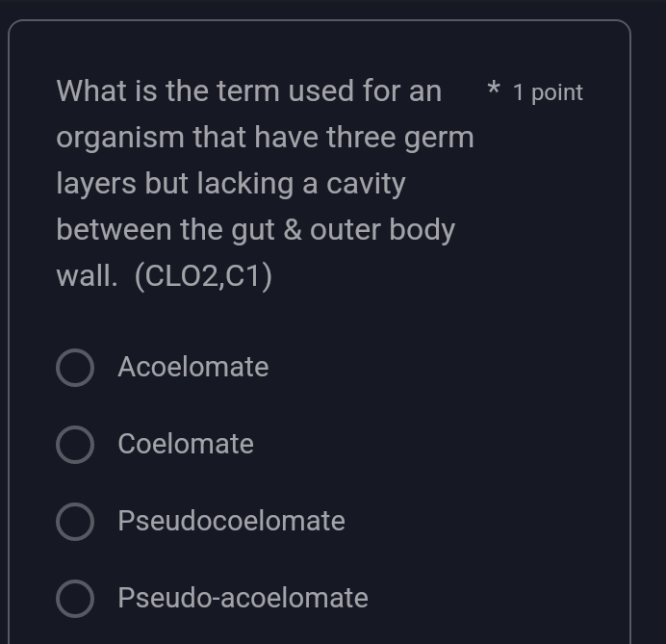The height and width of the screenshot is (644, 666).
Task: Click the required asterisk marker
Action: coord(494,90)
